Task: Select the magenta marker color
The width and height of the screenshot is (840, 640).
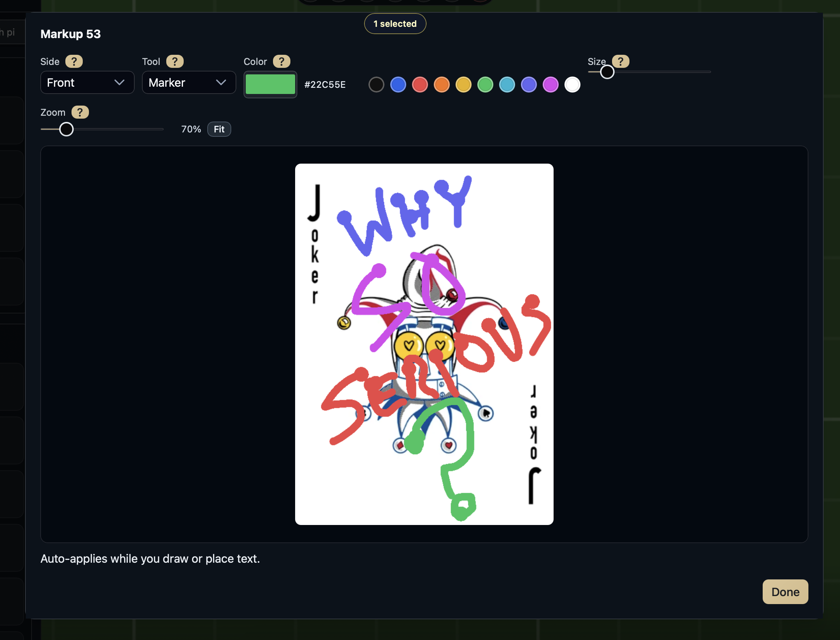Action: pos(550,84)
